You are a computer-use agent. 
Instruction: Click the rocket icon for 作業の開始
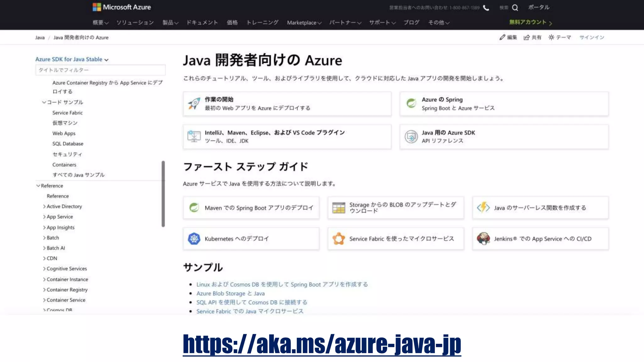point(194,103)
